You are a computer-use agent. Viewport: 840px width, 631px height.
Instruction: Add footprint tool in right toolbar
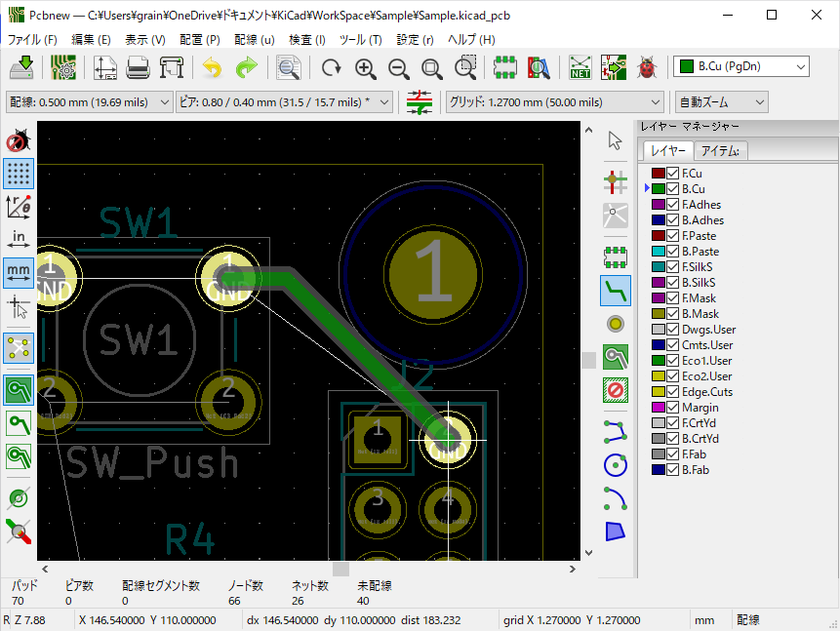point(615,257)
